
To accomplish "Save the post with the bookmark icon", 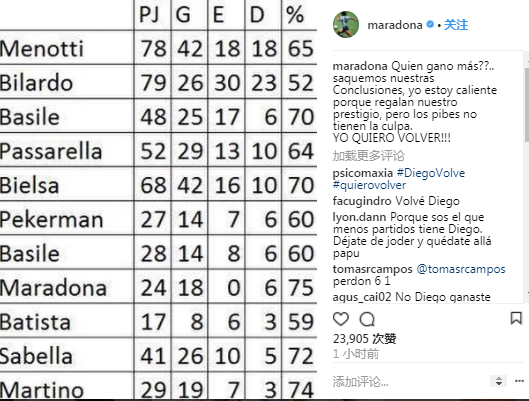I will pos(516,318).
